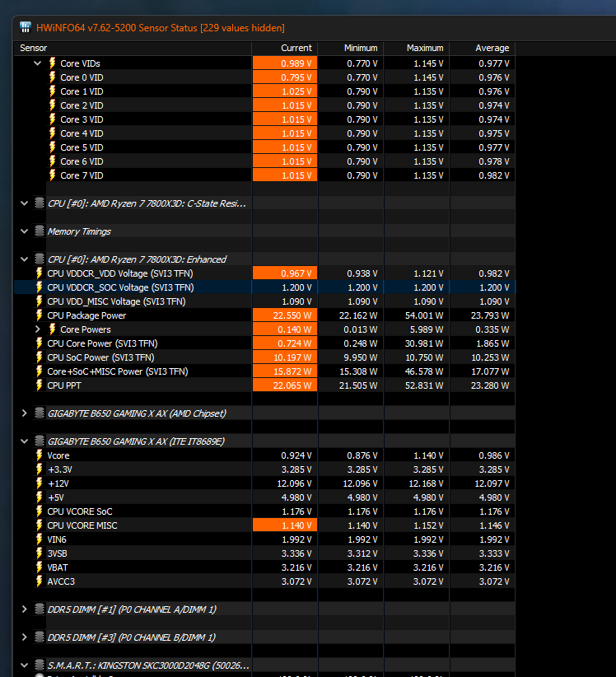Expand DDR5 DIMM [#3] Channel B group
The height and width of the screenshot is (677, 616).
point(24,637)
